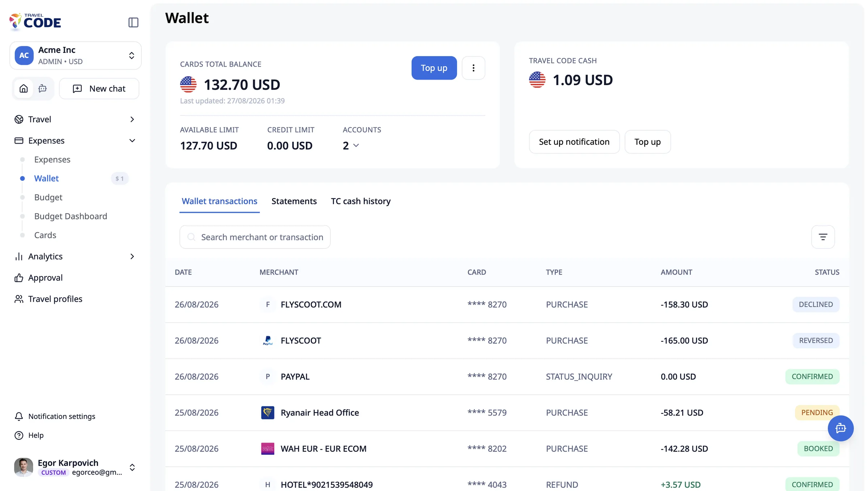Click the Travel profiles people icon
This screenshot has height=491, width=868.
19,299
